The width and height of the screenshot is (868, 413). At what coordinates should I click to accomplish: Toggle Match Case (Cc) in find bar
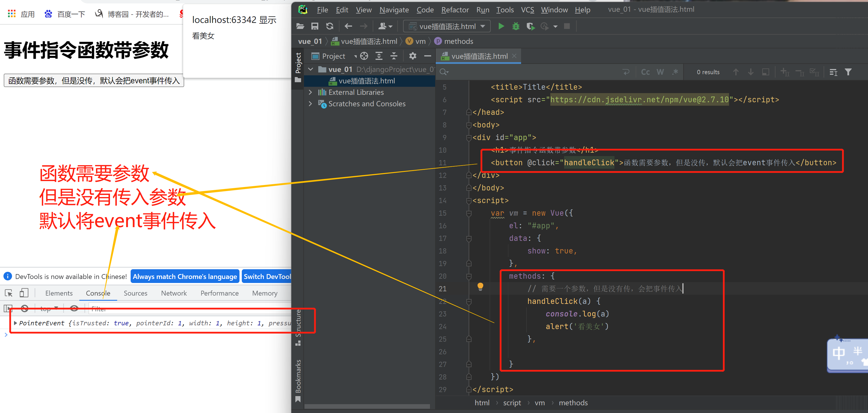click(x=645, y=72)
